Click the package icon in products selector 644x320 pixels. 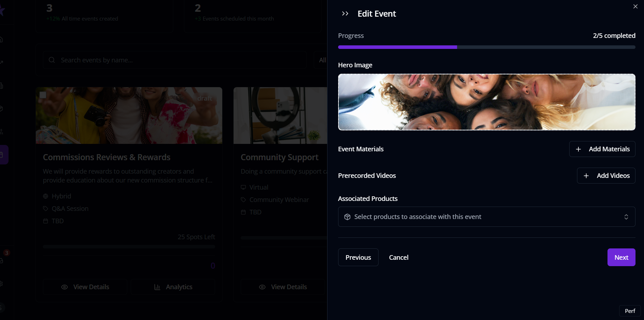tap(347, 217)
